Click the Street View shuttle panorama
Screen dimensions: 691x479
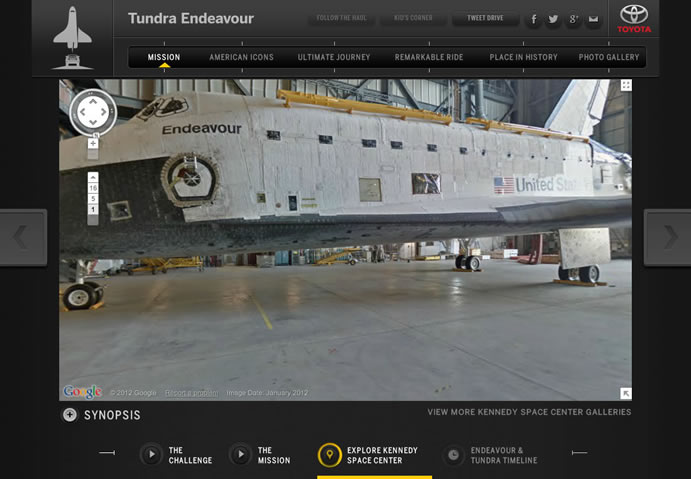346,240
